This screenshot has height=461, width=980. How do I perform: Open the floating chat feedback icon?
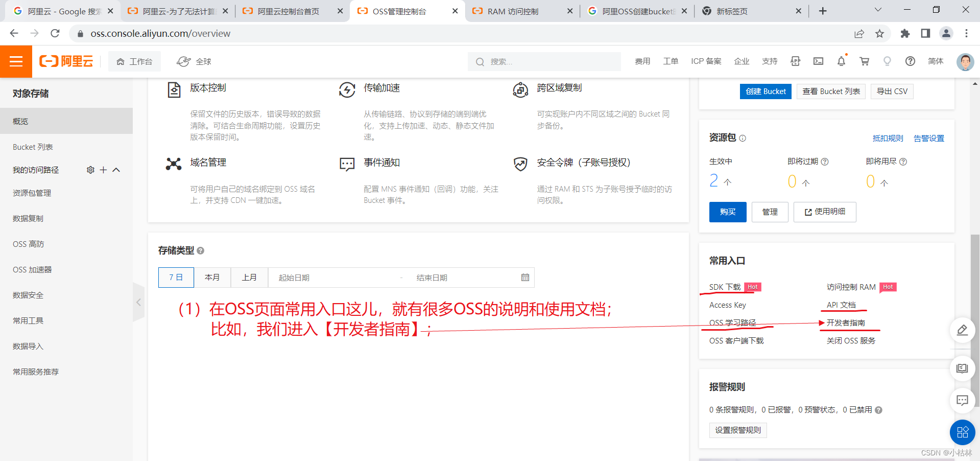(962, 400)
